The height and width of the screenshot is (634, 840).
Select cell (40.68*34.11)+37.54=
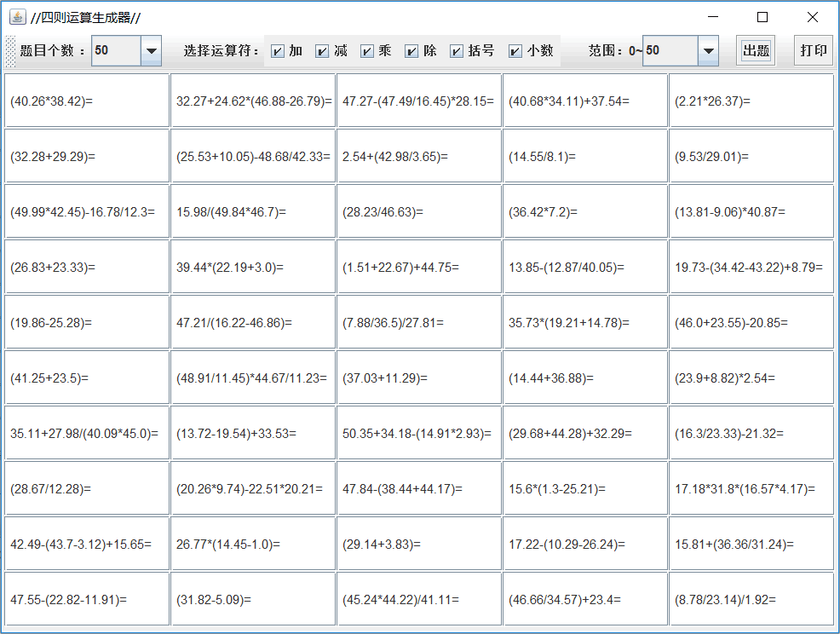[x=585, y=101]
